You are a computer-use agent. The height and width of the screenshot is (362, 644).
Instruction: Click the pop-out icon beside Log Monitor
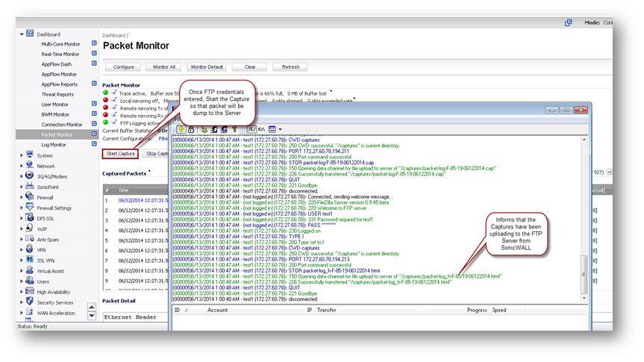point(94,144)
